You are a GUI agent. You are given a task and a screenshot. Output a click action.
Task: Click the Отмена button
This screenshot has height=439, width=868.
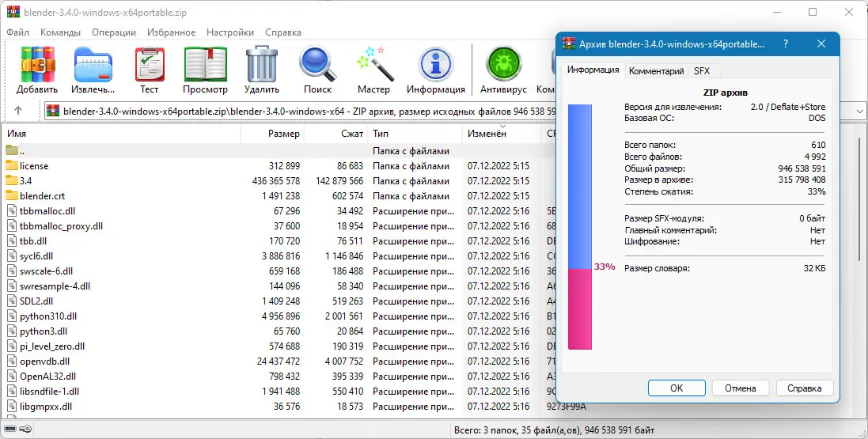[x=740, y=388]
